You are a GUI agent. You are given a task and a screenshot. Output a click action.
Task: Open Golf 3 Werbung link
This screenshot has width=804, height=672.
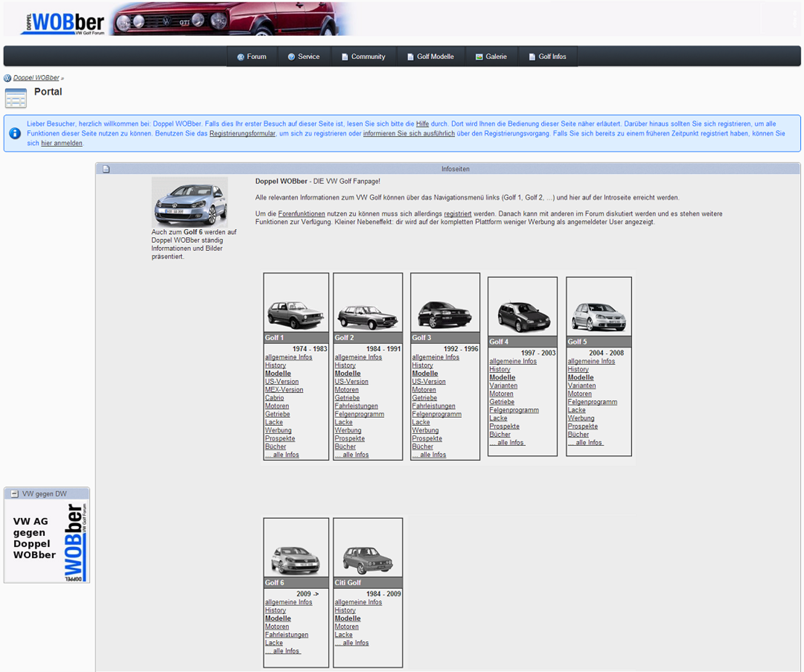tap(425, 431)
